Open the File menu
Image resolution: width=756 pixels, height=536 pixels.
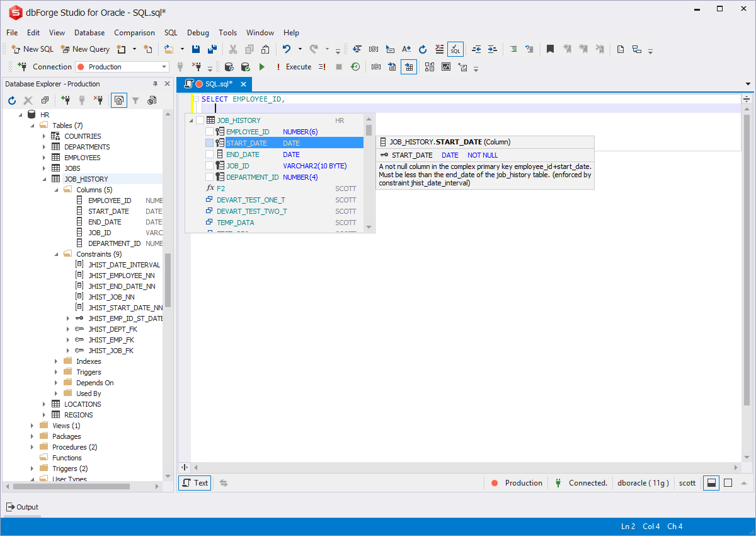coord(12,33)
